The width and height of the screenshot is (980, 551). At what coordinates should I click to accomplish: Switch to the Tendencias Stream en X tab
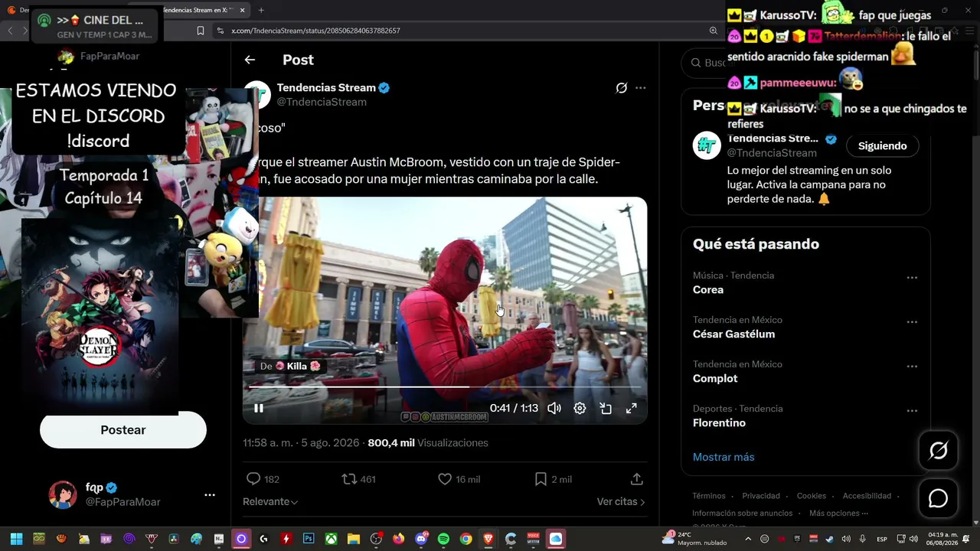click(x=199, y=10)
